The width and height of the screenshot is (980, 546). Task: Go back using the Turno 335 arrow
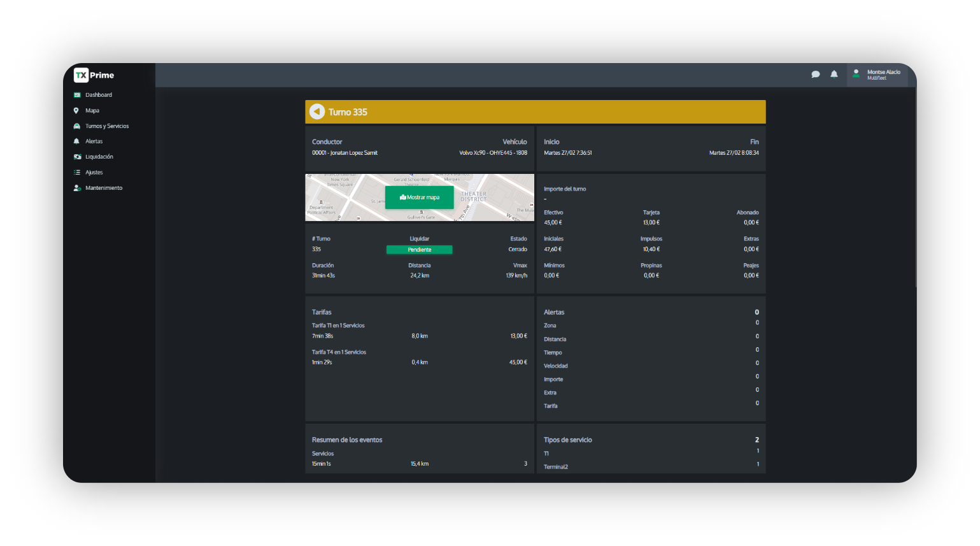point(317,111)
